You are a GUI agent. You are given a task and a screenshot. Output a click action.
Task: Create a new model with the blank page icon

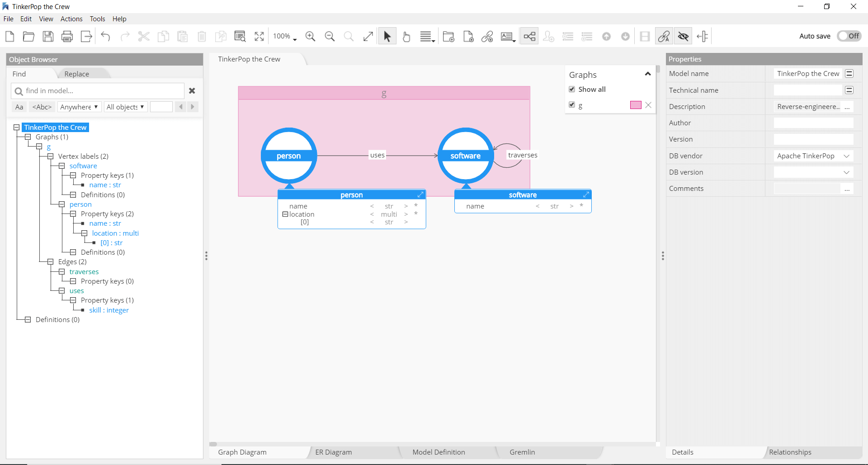pos(9,36)
